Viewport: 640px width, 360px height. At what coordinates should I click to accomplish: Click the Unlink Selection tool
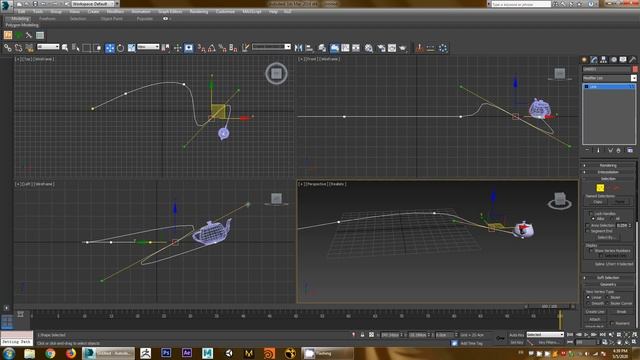(x=18, y=48)
